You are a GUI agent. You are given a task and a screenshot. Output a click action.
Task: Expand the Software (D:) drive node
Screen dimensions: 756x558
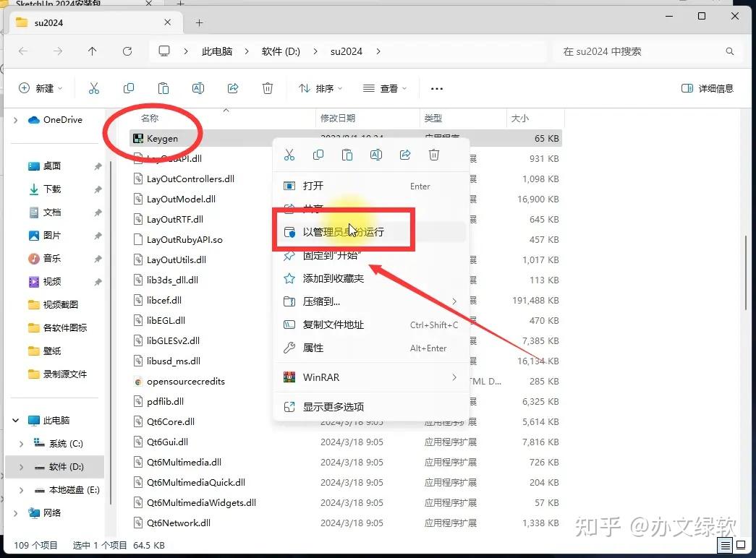click(x=21, y=467)
